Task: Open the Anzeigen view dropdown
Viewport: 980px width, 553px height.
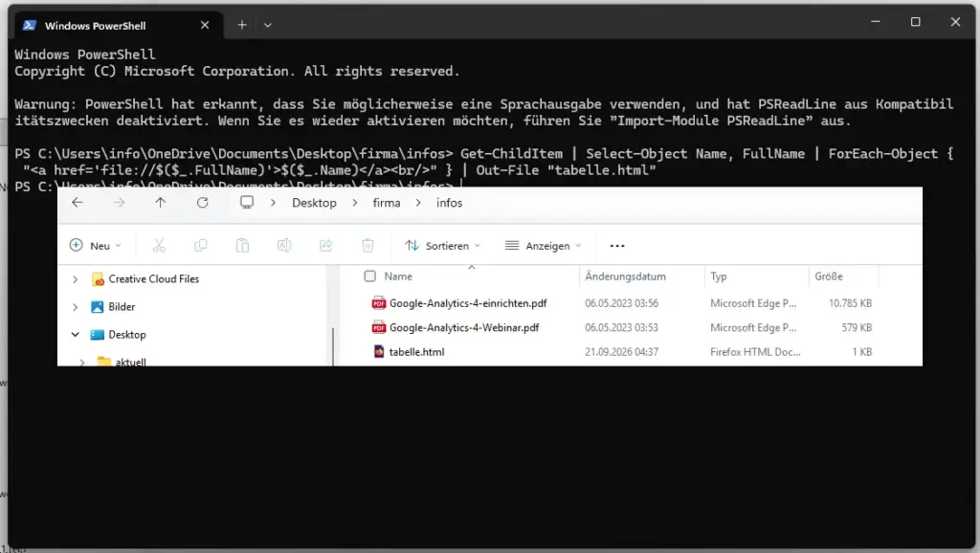Action: (x=544, y=246)
